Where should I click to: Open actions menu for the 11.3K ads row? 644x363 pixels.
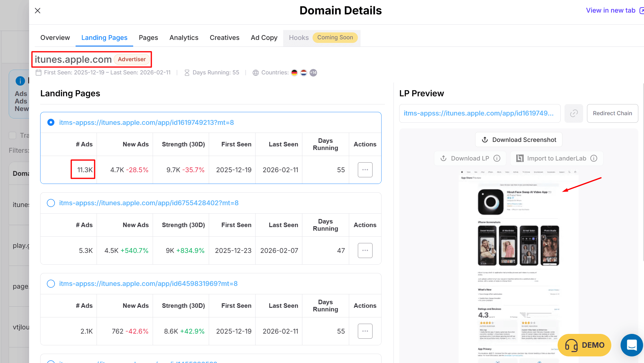[x=365, y=170]
